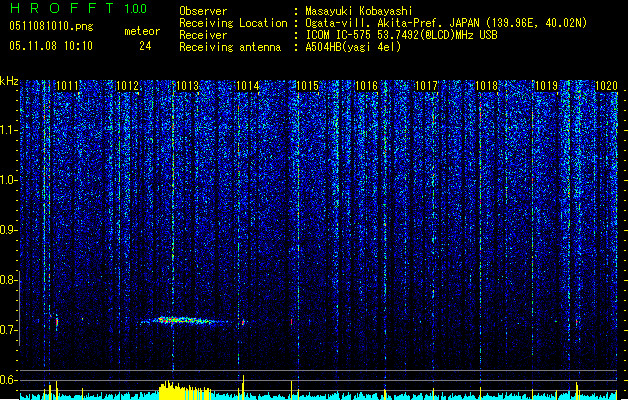Screen dimensions: 629x400
Task: Click the short red echo left of 1011
Action: [x=57, y=322]
